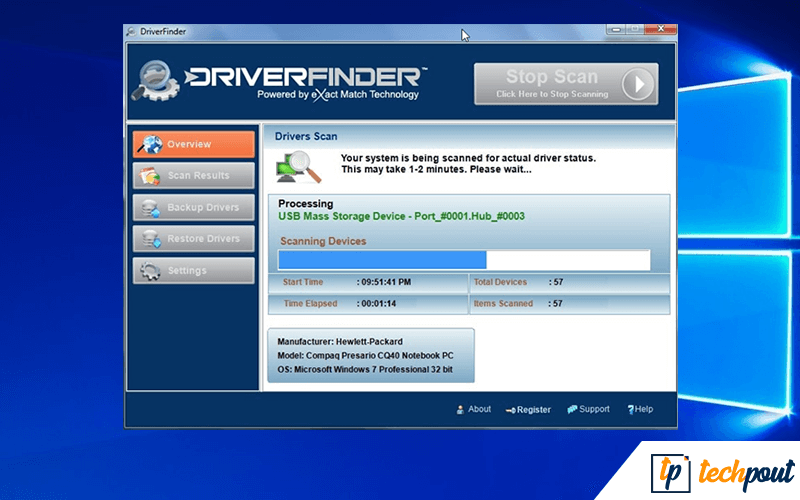Click the Backup Drivers database icon
The image size is (800, 500).
[151, 208]
